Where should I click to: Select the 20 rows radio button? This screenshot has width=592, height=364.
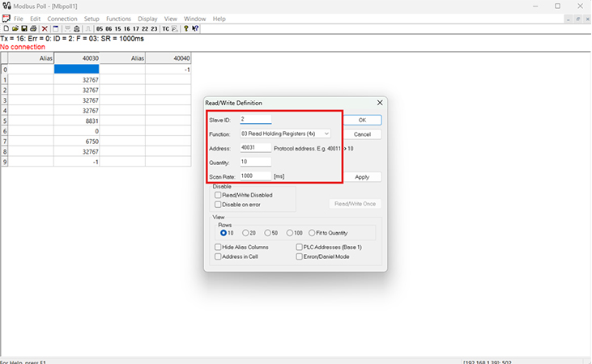click(x=245, y=233)
